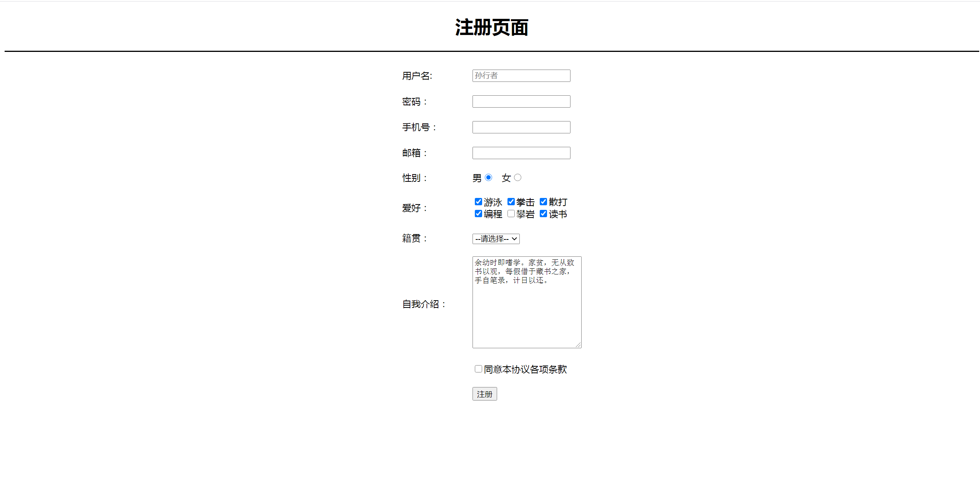980x487 pixels.
Task: Click the 性别： label
Action: click(415, 178)
